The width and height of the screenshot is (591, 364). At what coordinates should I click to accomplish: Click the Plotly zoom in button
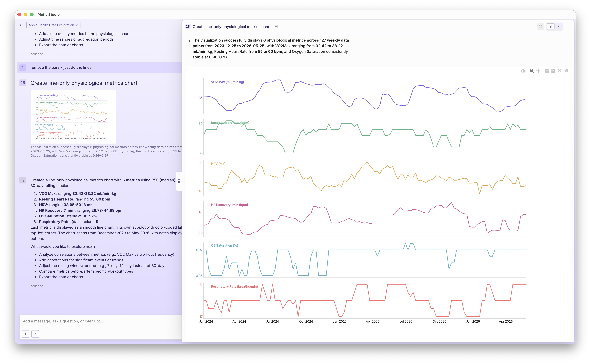[547, 71]
